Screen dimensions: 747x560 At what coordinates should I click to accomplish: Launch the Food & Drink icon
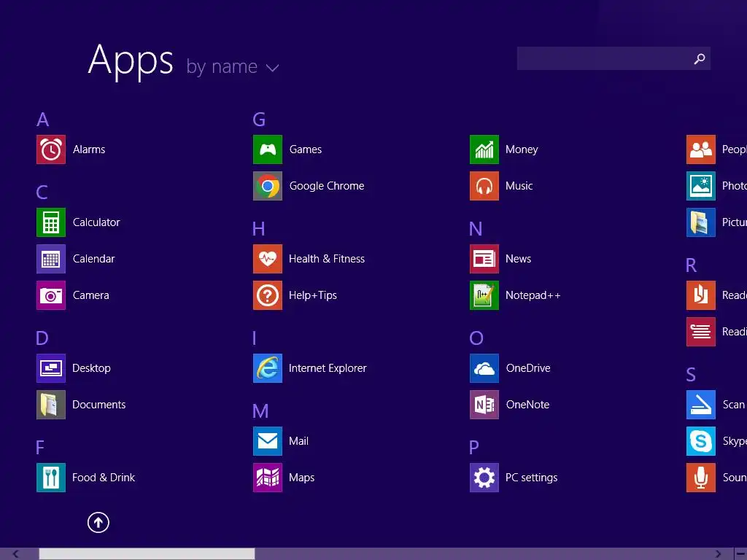pyautogui.click(x=51, y=478)
